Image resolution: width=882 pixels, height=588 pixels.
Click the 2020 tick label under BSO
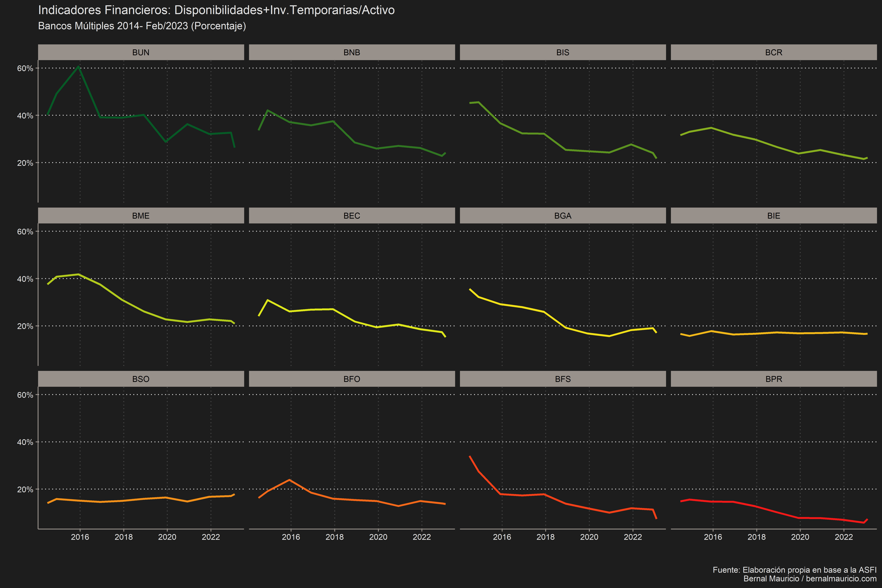tap(167, 537)
